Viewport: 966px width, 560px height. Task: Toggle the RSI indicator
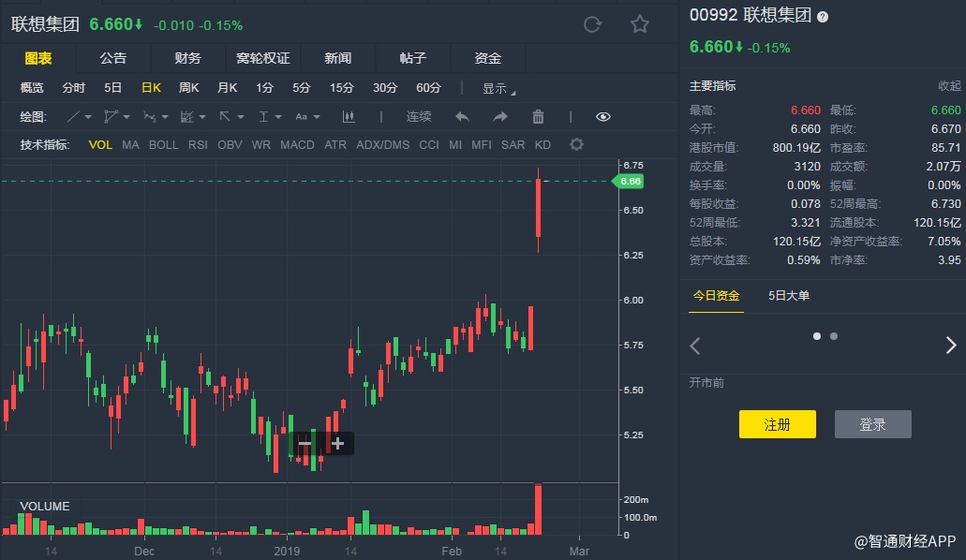pos(198,145)
